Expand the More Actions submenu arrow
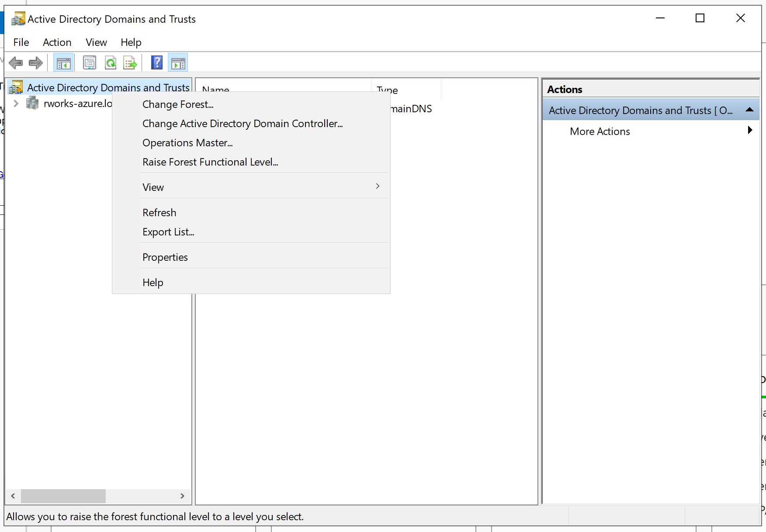 [750, 130]
